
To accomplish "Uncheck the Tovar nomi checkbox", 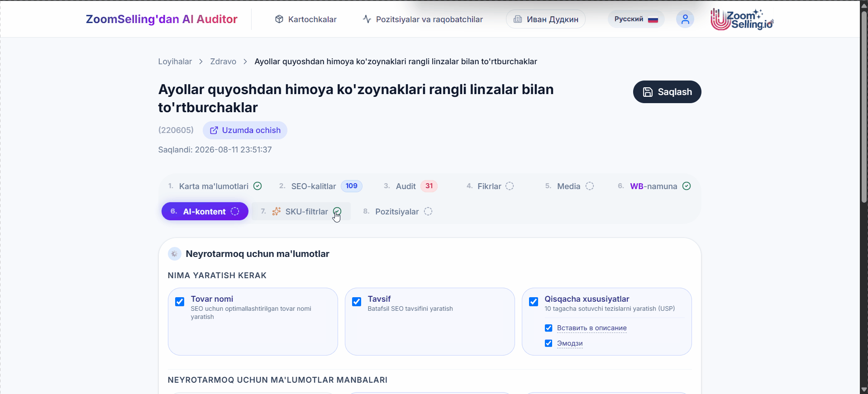I will tap(180, 302).
